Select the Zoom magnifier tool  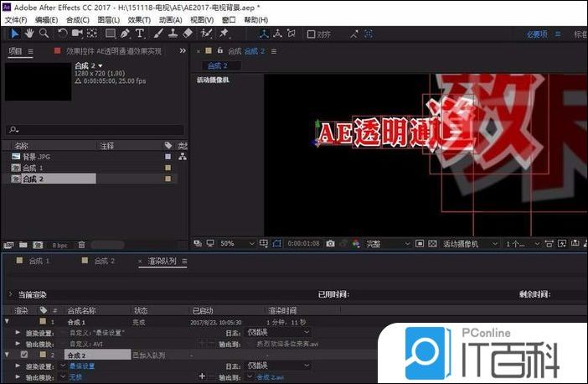[44, 34]
